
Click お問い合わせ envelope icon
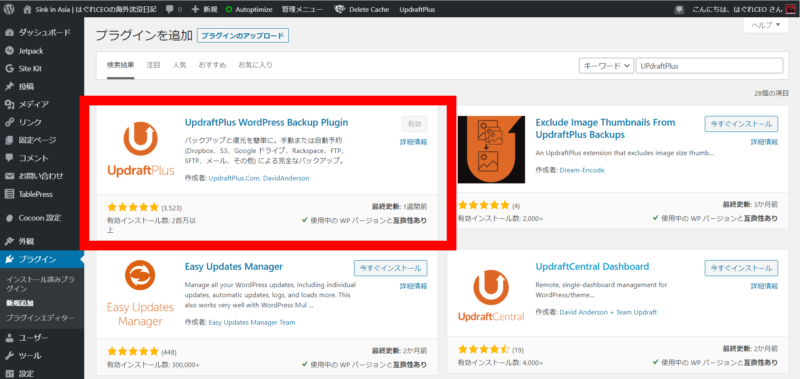pyautogui.click(x=9, y=176)
